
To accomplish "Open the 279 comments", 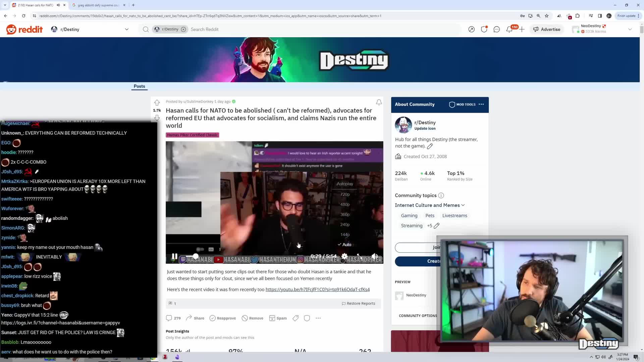I will pyautogui.click(x=173, y=318).
